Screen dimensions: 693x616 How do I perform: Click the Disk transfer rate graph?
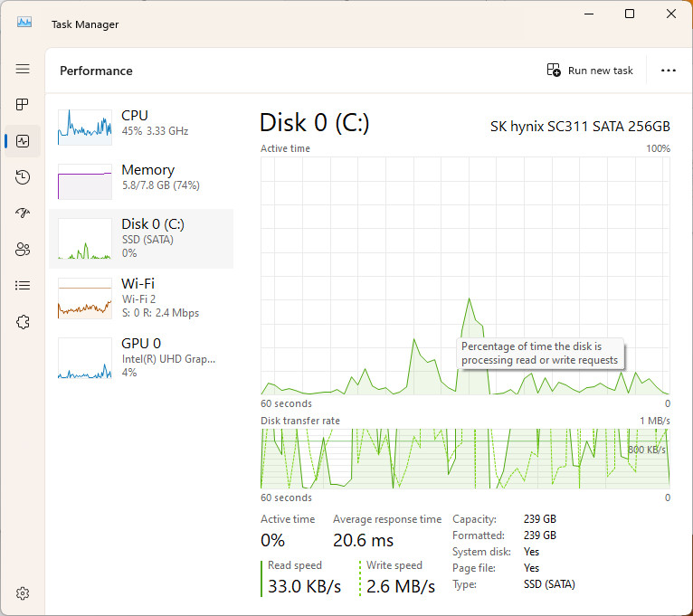[465, 459]
